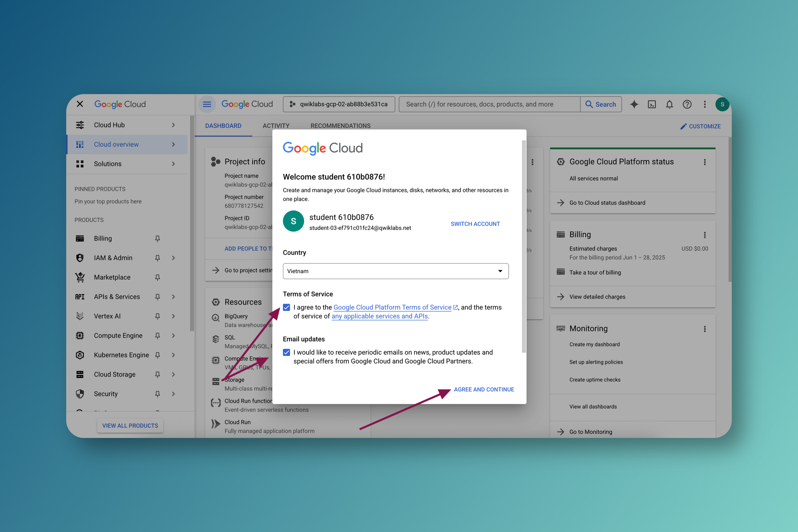This screenshot has width=798, height=532.
Task: Expand the Solutions submenu chevron
Action: click(173, 164)
